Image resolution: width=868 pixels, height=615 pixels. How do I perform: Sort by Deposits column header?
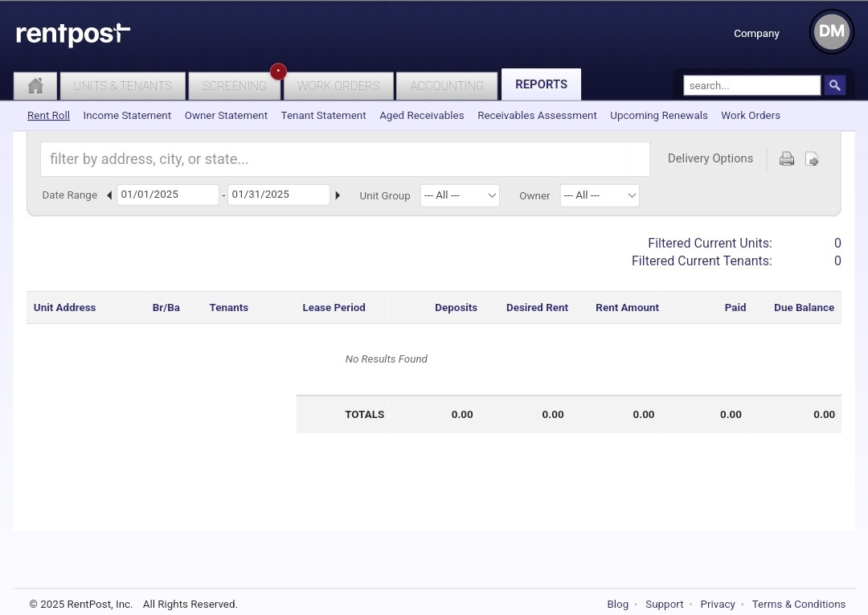click(x=456, y=308)
